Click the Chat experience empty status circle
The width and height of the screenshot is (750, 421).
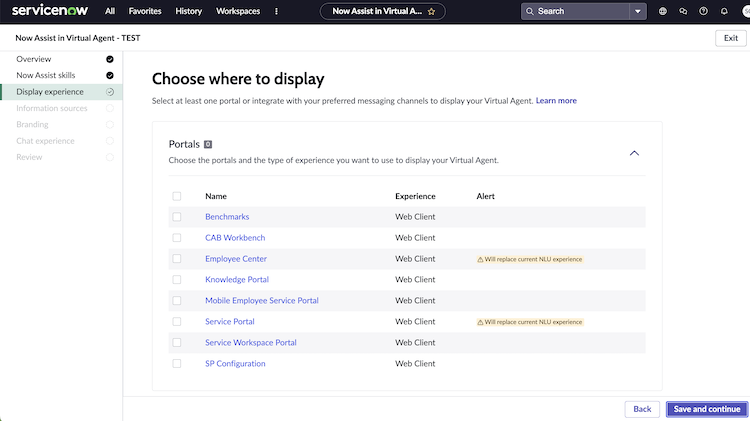[x=110, y=141]
